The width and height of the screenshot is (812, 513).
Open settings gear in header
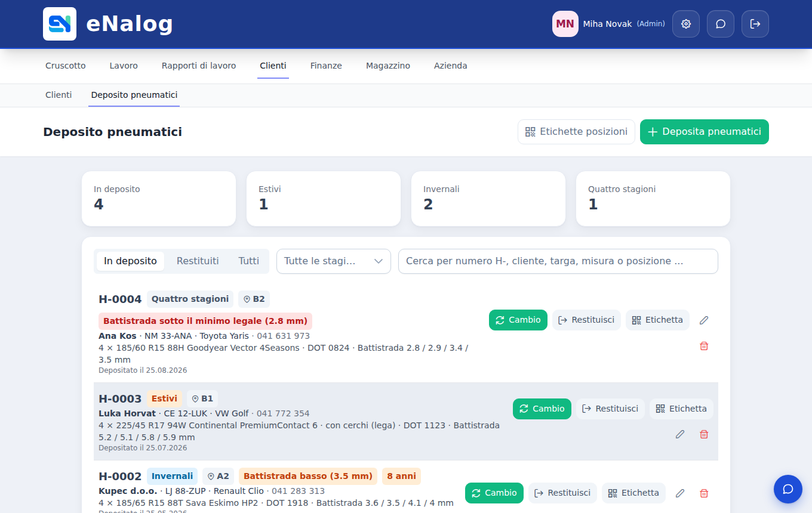(x=686, y=24)
